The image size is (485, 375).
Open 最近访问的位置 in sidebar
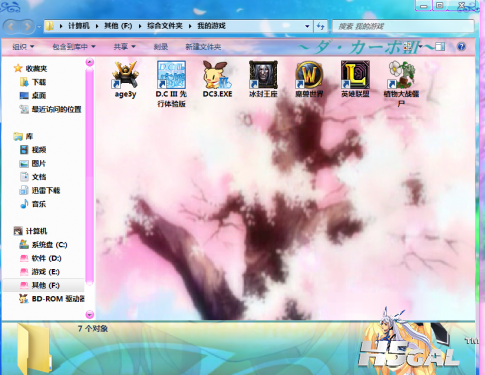point(50,109)
